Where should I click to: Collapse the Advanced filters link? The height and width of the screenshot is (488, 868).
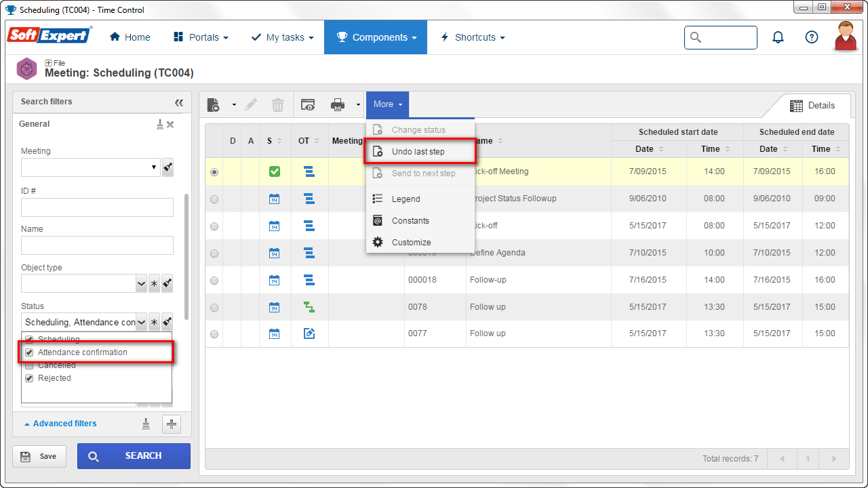coord(60,424)
